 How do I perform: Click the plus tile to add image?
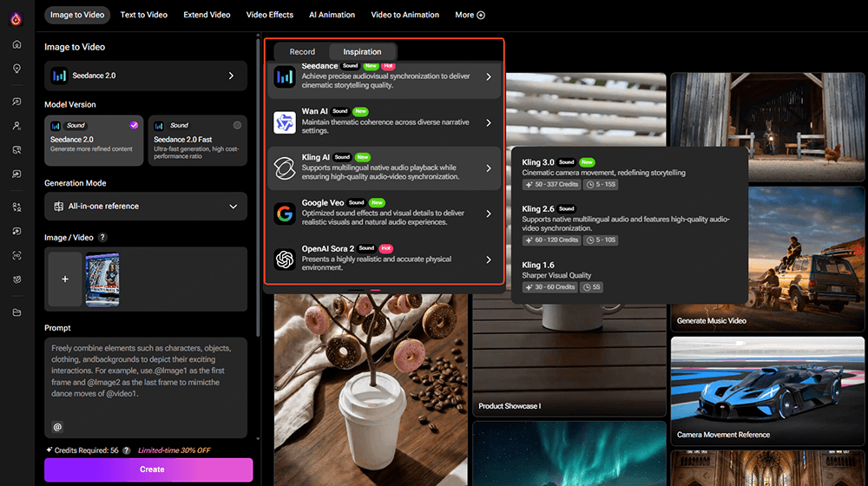pyautogui.click(x=65, y=279)
